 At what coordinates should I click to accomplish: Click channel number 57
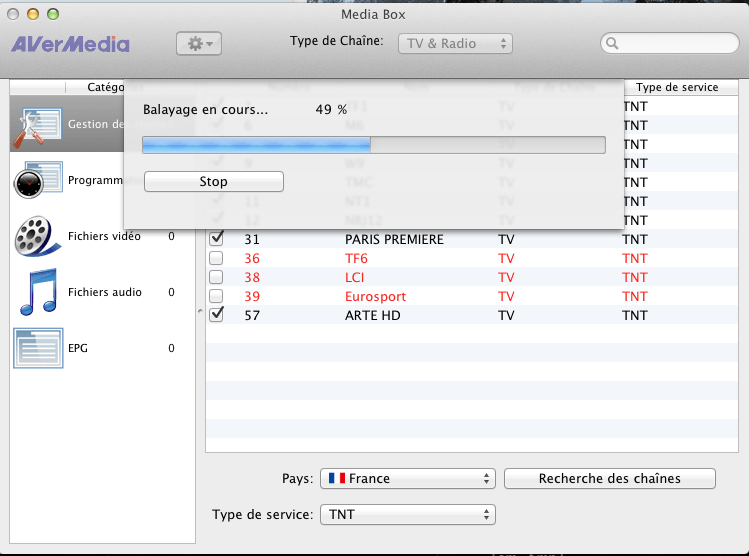[x=252, y=316]
